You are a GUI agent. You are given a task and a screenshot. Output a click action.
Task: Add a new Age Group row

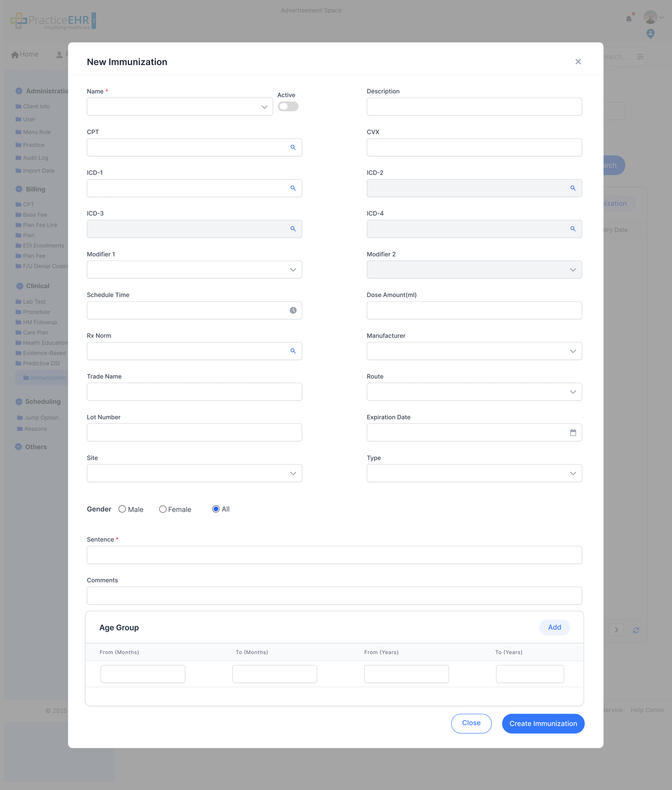point(554,627)
